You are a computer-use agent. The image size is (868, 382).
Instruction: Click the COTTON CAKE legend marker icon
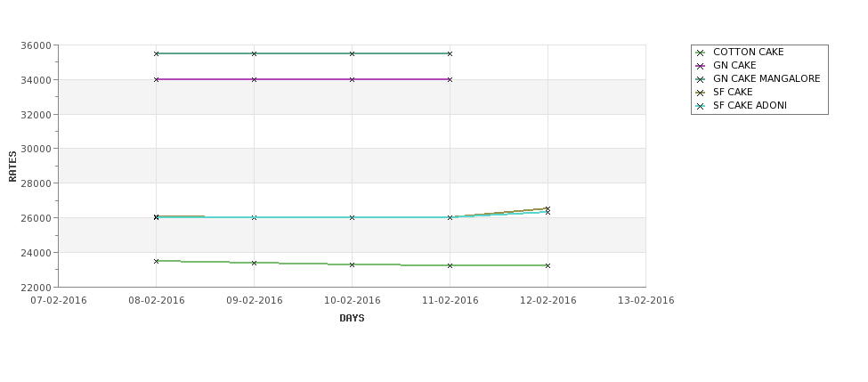(x=701, y=53)
